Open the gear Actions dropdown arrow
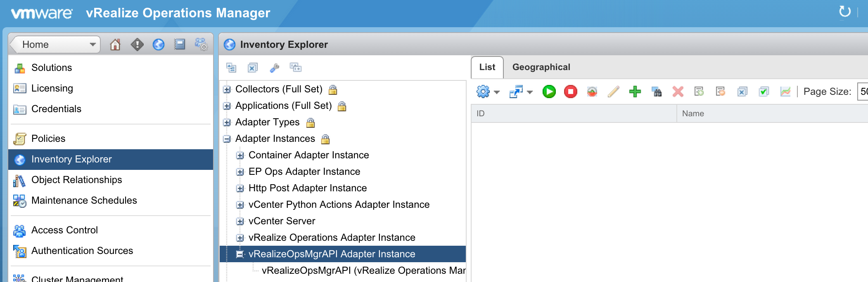The height and width of the screenshot is (282, 868). click(497, 92)
